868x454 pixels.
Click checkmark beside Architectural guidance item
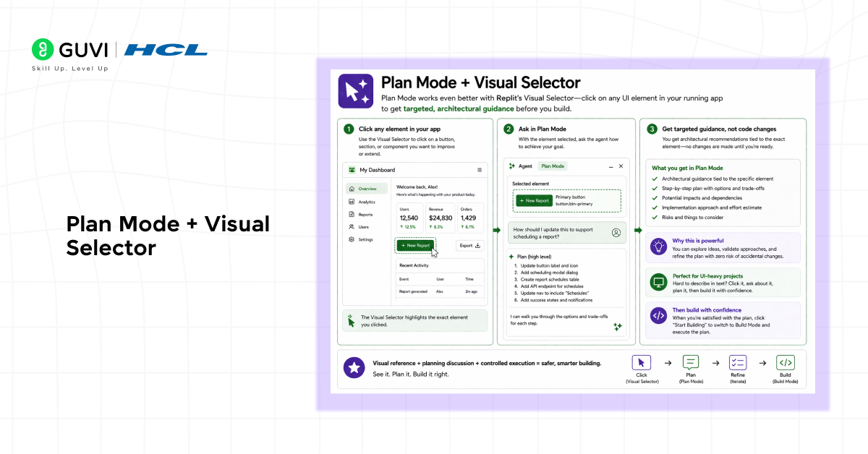tap(655, 179)
